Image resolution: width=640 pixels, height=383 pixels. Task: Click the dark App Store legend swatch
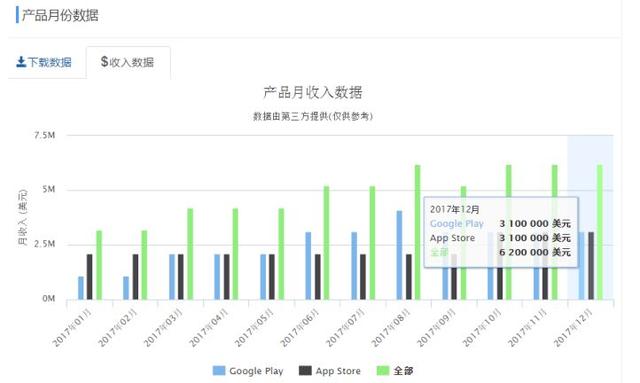(x=305, y=371)
